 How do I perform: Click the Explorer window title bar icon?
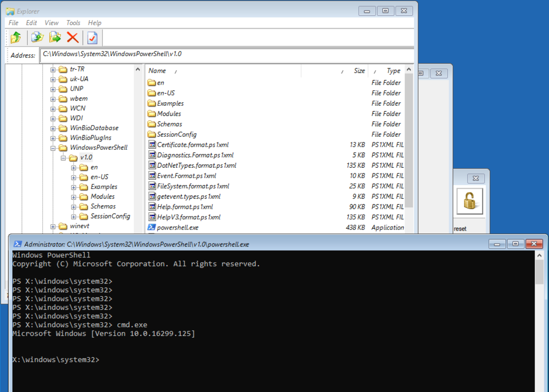pos(10,11)
